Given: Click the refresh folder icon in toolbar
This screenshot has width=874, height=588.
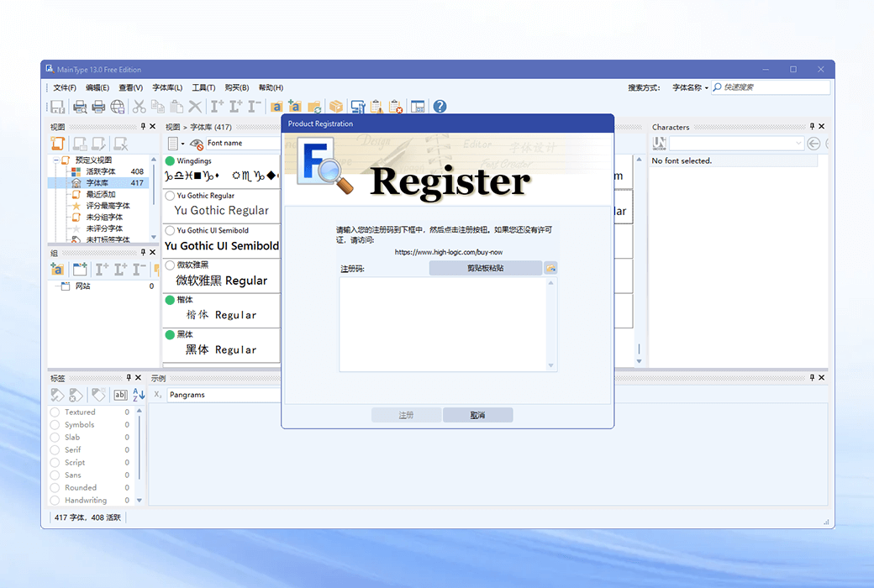Looking at the screenshot, I should 314,107.
